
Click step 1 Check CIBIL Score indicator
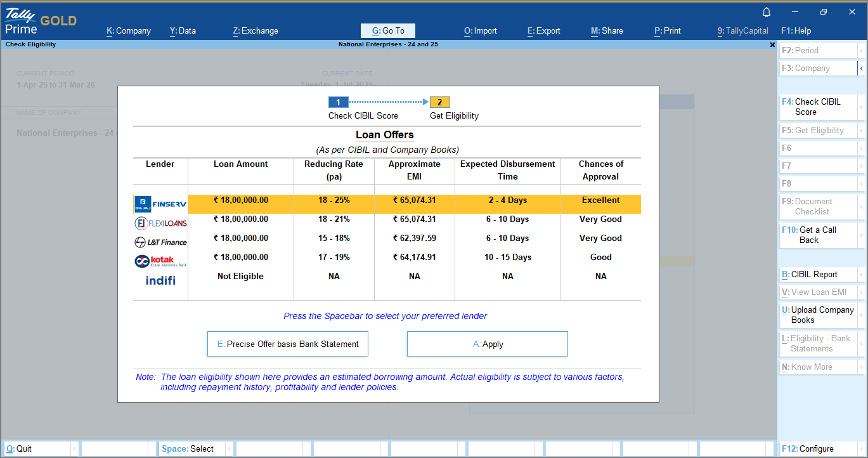339,102
